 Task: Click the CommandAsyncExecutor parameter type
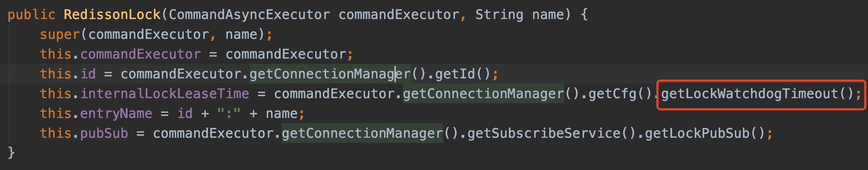[x=249, y=15]
